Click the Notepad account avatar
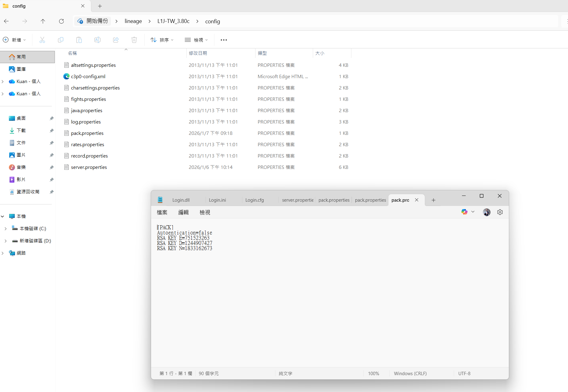This screenshot has height=392, width=568. pos(487,212)
